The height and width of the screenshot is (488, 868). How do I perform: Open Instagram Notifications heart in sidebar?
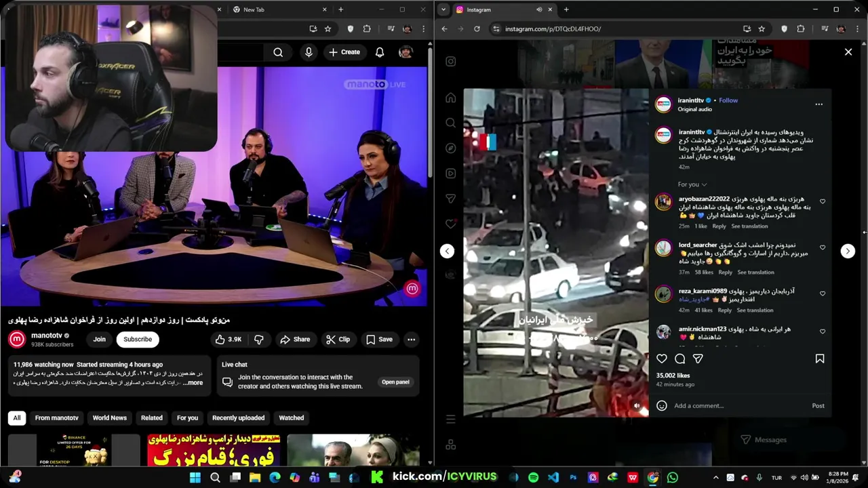coord(450,224)
